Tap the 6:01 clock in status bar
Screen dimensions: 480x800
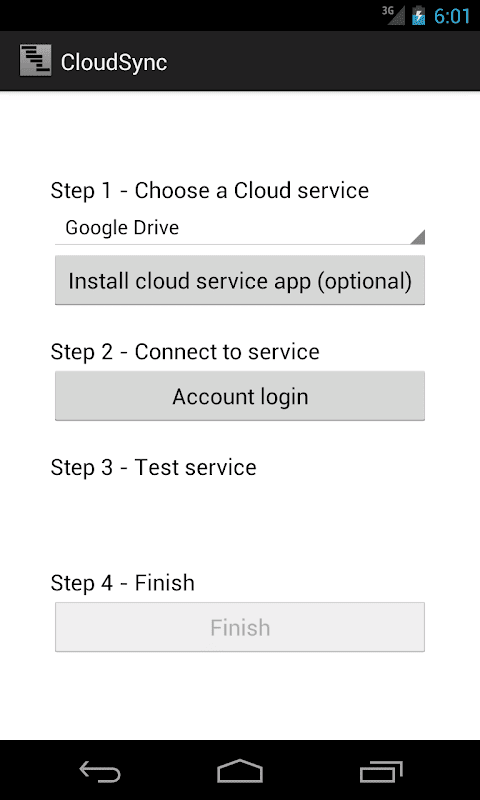pos(452,16)
